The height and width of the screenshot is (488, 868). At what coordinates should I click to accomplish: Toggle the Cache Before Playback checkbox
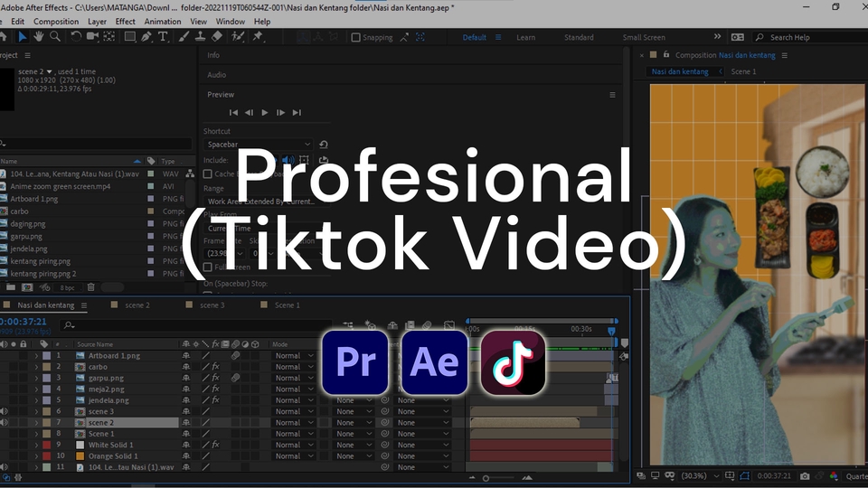pyautogui.click(x=208, y=174)
